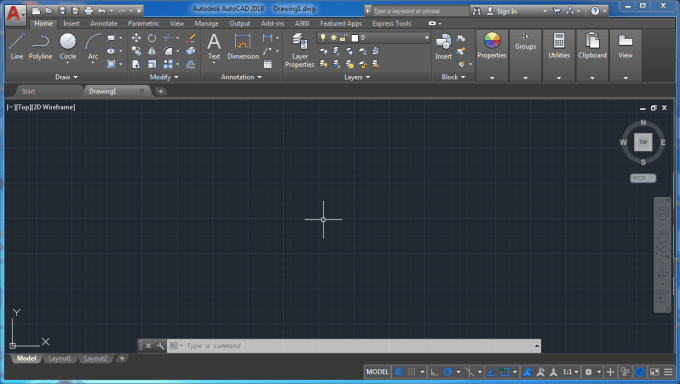Toggle drawing grid display in status bar

(x=398, y=372)
